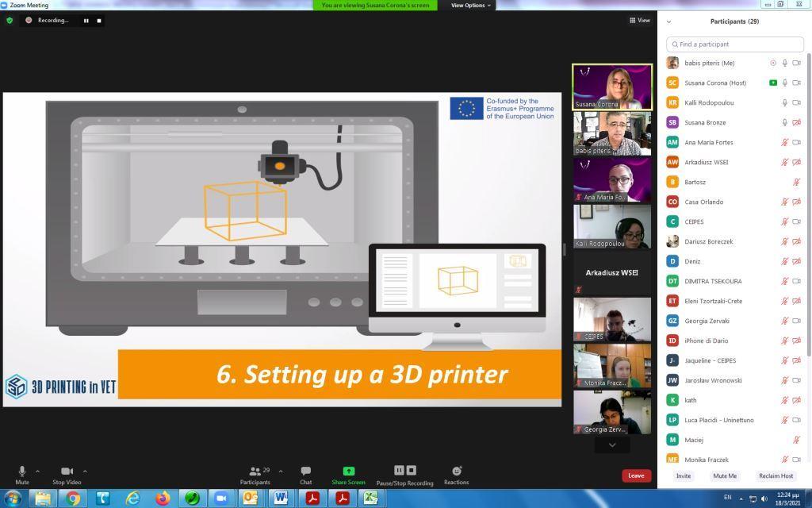Click Zoom app icon in Windows taskbar
The width and height of the screenshot is (812, 508).
[221, 498]
